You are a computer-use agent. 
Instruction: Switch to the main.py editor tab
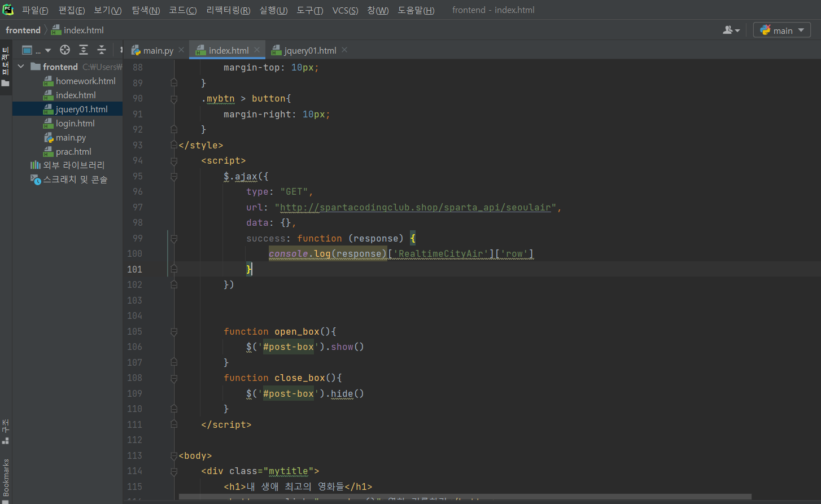[x=158, y=50]
